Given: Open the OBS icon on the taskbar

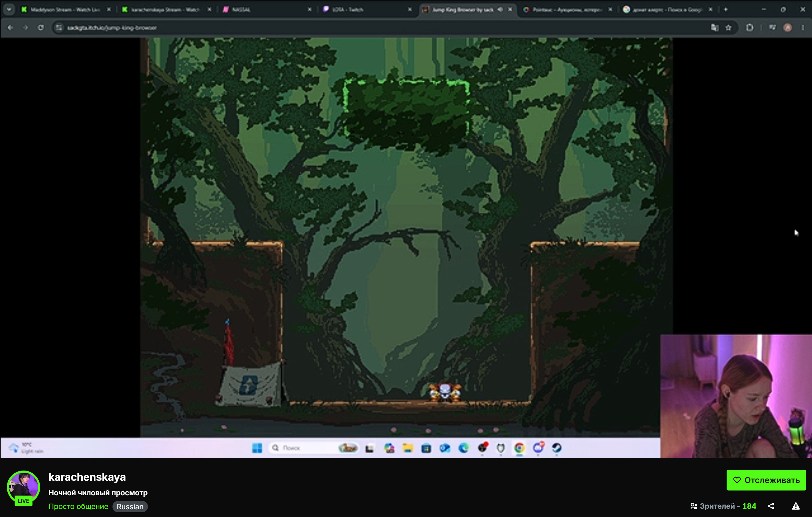Looking at the screenshot, I should (483, 448).
